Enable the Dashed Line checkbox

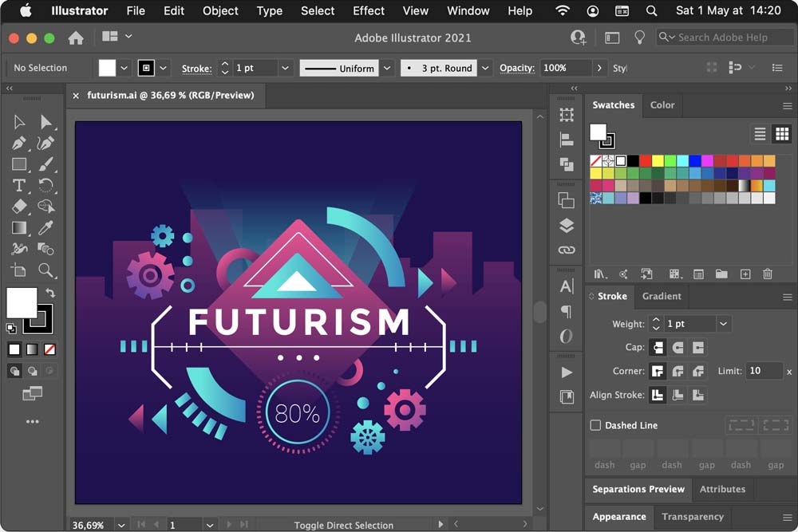click(595, 425)
